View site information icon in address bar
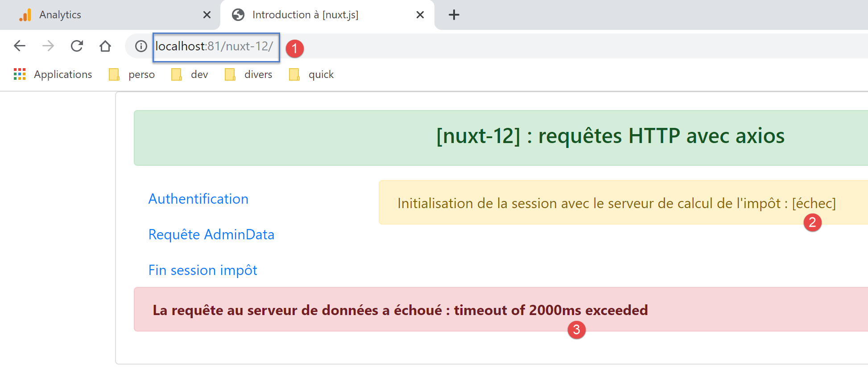 pyautogui.click(x=141, y=46)
